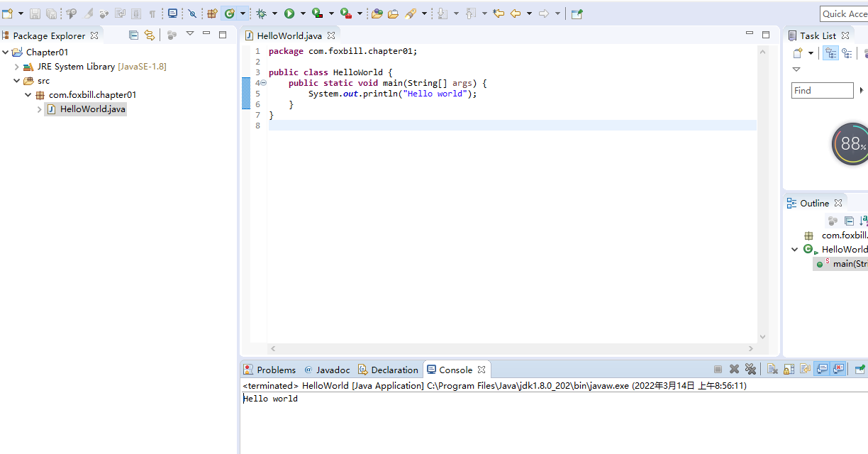Expand the HelloWorld.java tree node
Viewport: 868px width, 454px height.
pyautogui.click(x=40, y=109)
